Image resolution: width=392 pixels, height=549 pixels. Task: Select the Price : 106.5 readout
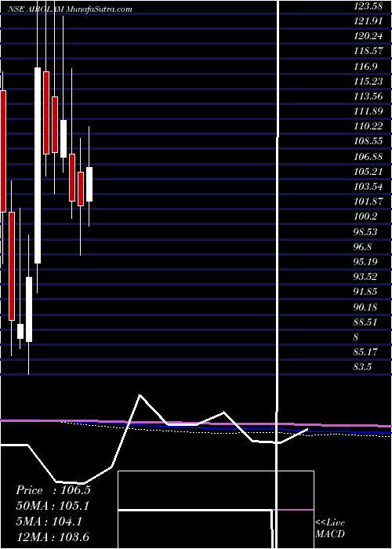point(53,490)
